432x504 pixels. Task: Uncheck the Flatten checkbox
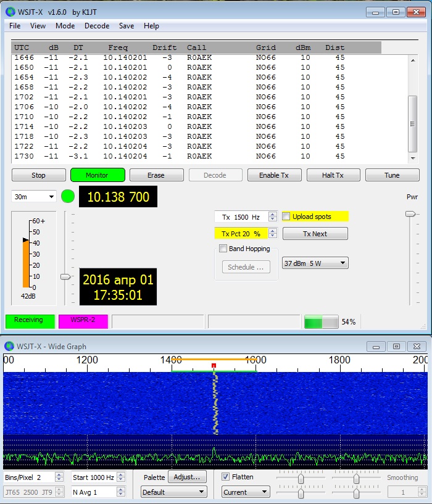click(225, 477)
